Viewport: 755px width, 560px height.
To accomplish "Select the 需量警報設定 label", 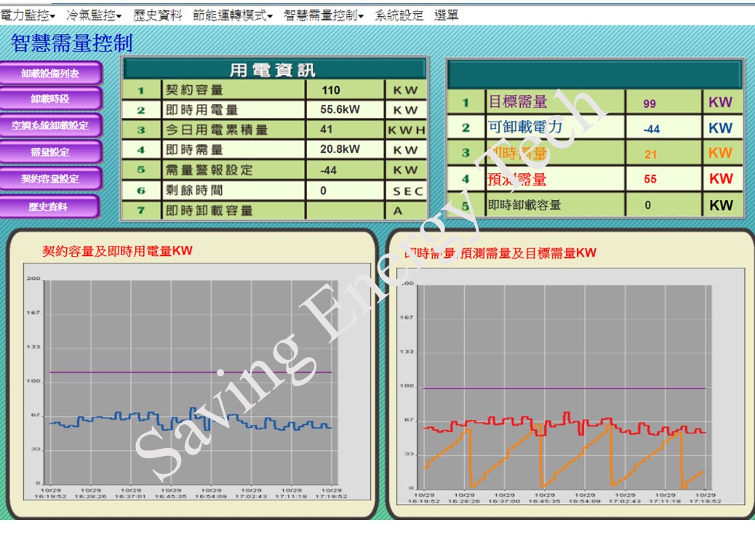I will click(x=209, y=170).
